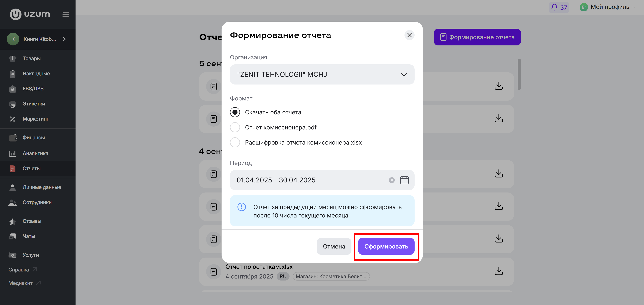Click the RU language tag
The height and width of the screenshot is (305, 644).
click(283, 276)
